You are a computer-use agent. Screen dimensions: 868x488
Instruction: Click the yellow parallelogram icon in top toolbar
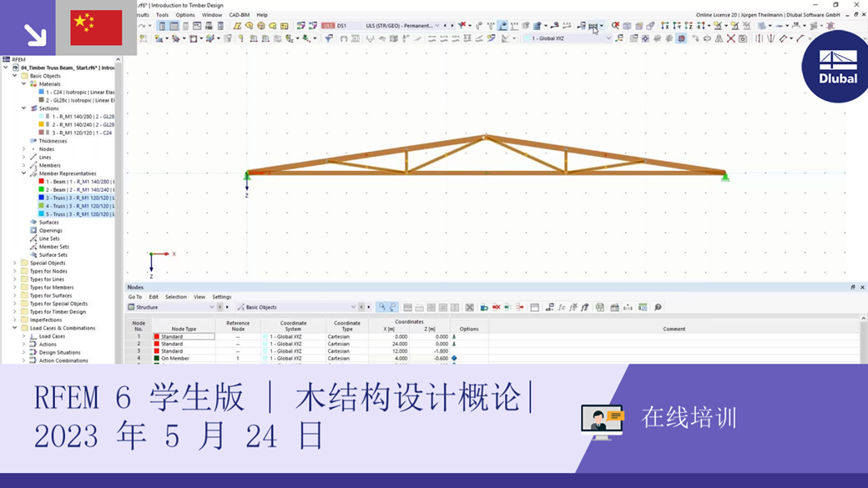[x=238, y=26]
